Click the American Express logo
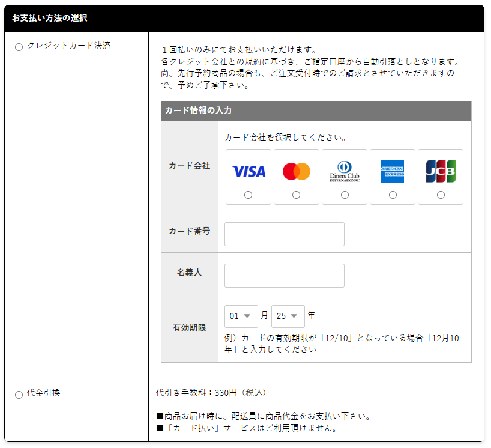The width and height of the screenshot is (491, 448). tap(393, 172)
